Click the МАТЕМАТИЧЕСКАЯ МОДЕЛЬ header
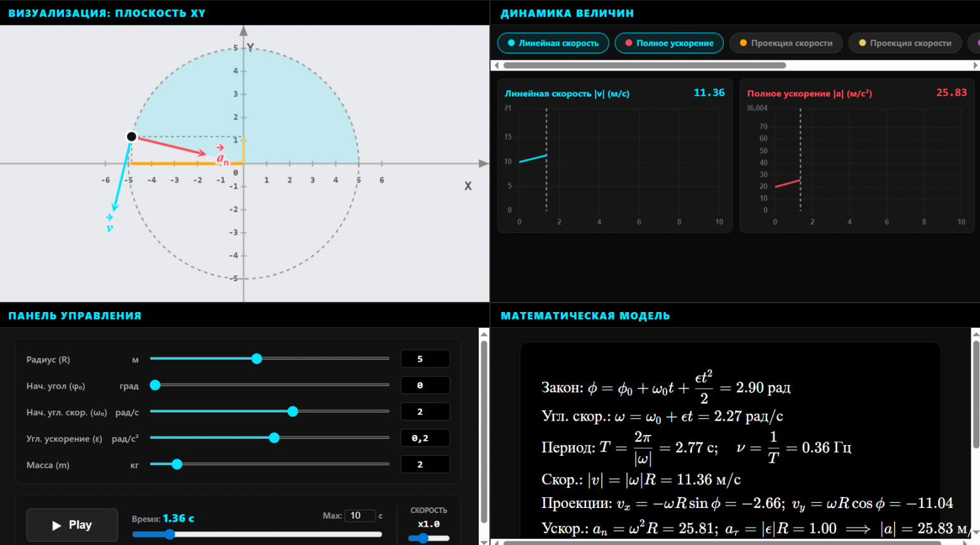Screen dimensions: 980x545 coord(585,316)
